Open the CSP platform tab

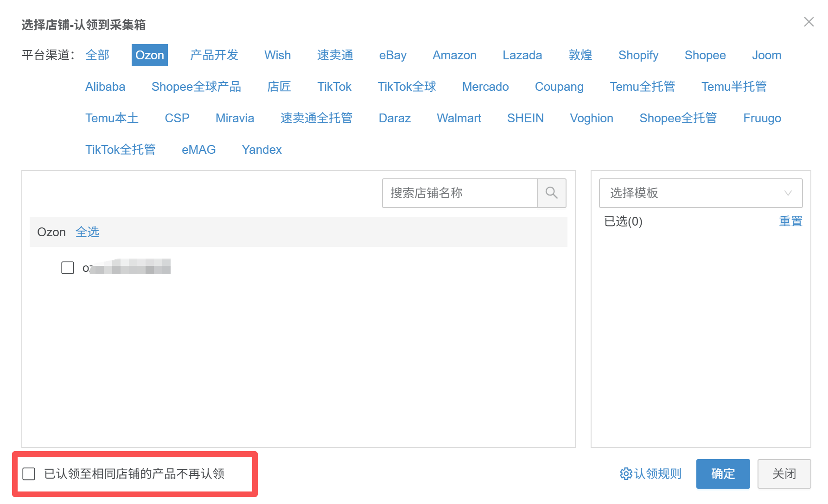[x=177, y=118]
